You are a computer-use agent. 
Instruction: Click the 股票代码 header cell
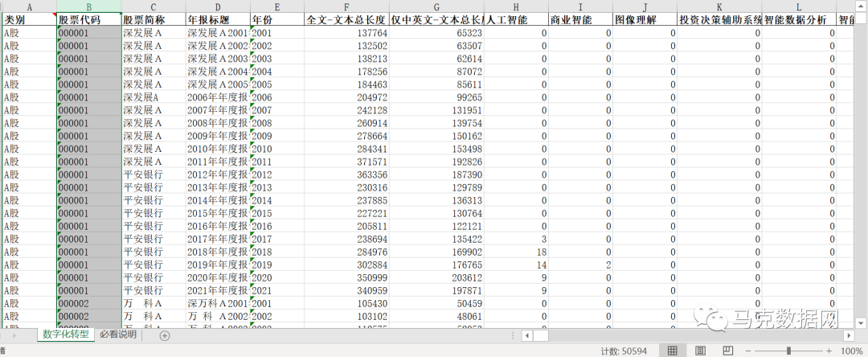coord(88,19)
